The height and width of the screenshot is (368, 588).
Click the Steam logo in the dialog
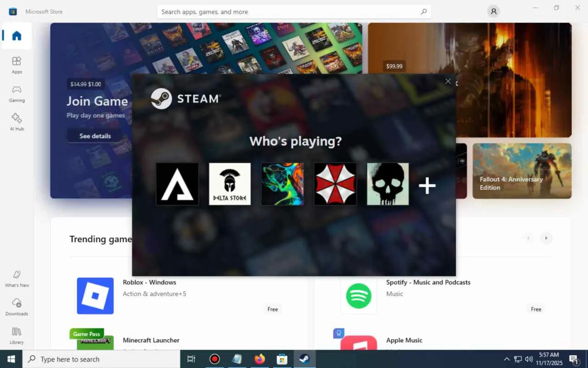(x=186, y=98)
